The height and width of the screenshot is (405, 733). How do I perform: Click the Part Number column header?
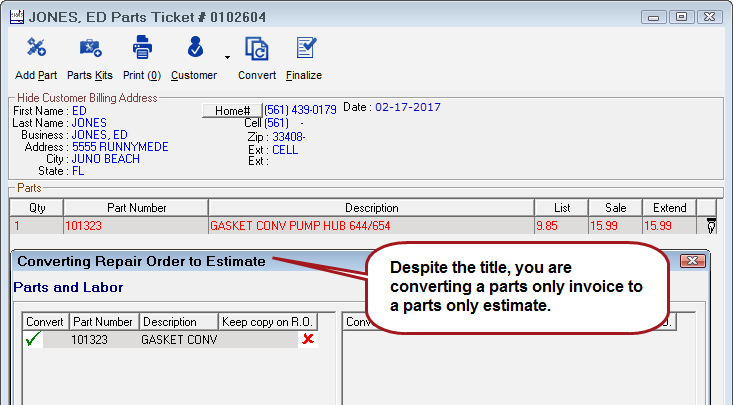coord(136,208)
